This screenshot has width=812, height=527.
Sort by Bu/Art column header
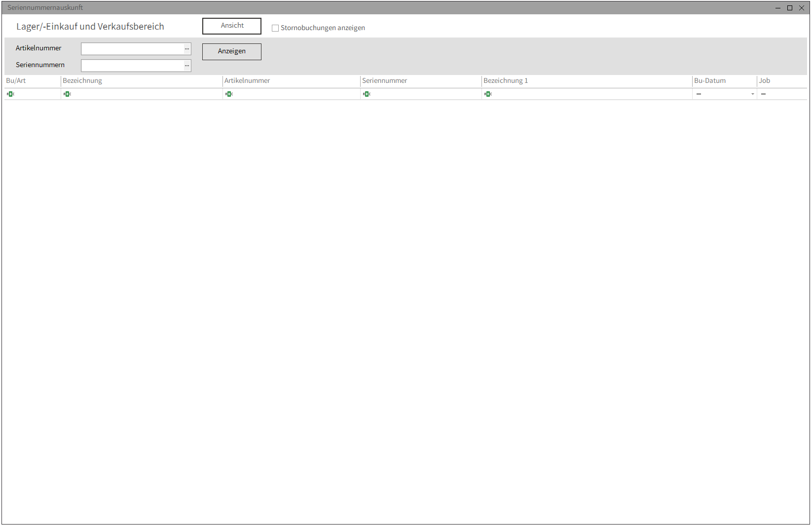click(x=33, y=81)
